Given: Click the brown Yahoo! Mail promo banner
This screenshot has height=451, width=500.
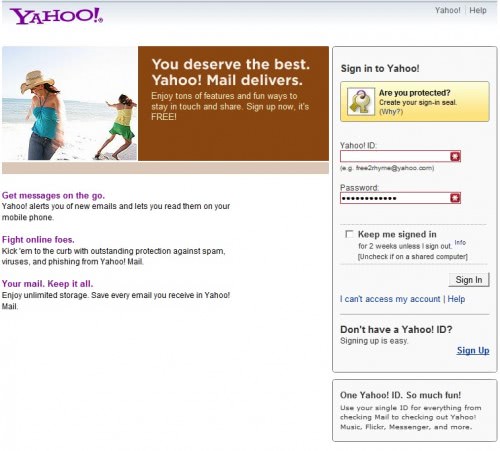Looking at the screenshot, I should point(233,103).
